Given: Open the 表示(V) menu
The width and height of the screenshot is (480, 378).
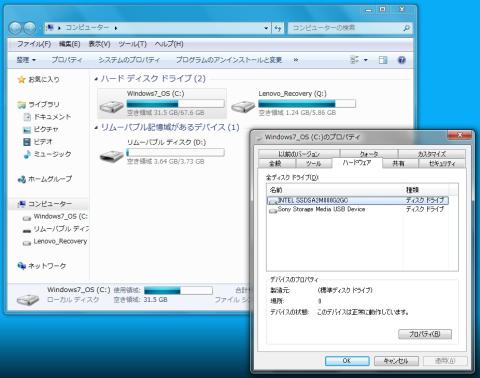Looking at the screenshot, I should 99,44.
